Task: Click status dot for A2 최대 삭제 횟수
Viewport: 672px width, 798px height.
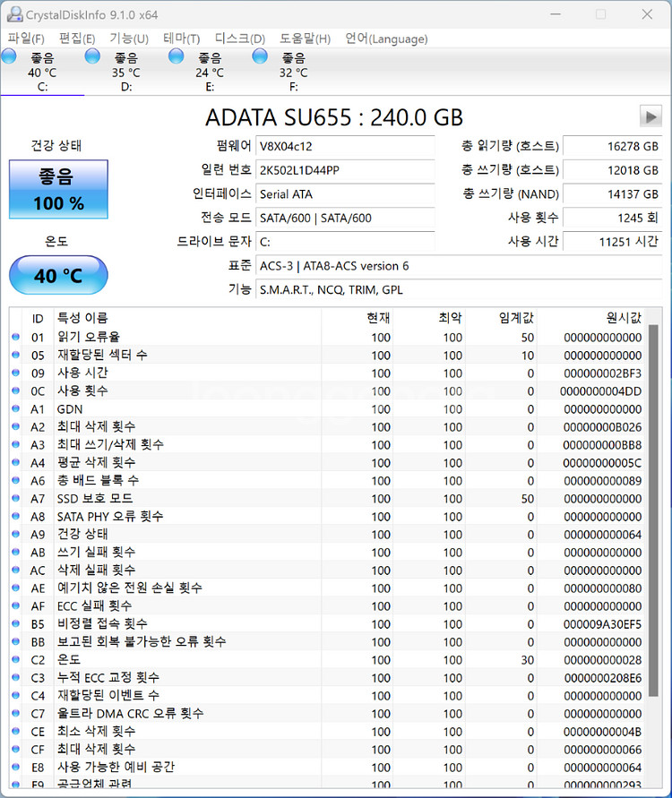Action: (x=16, y=426)
